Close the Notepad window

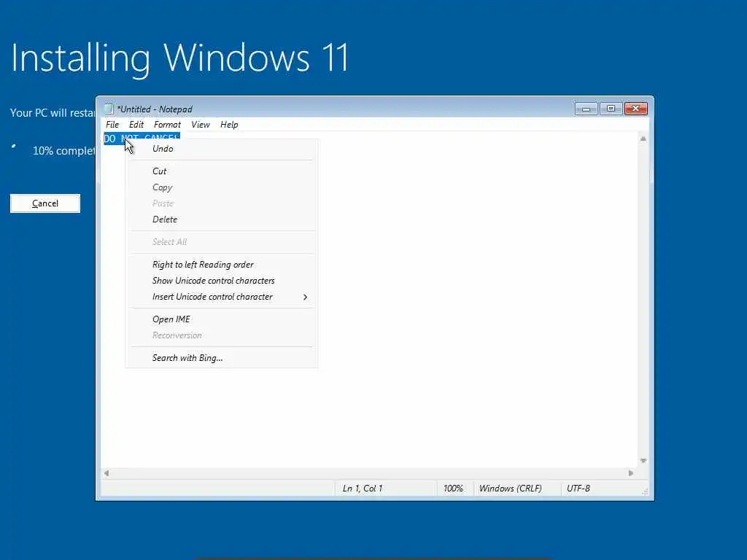[635, 109]
